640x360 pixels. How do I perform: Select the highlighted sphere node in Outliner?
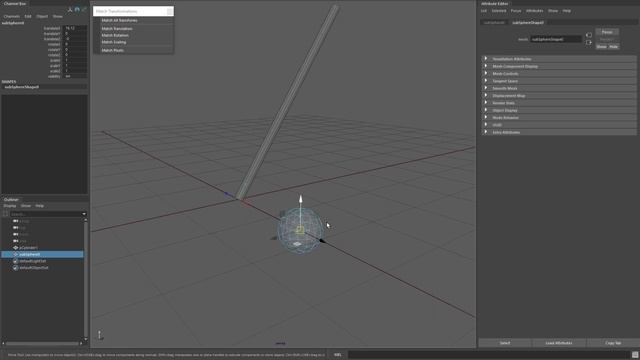pos(42,254)
